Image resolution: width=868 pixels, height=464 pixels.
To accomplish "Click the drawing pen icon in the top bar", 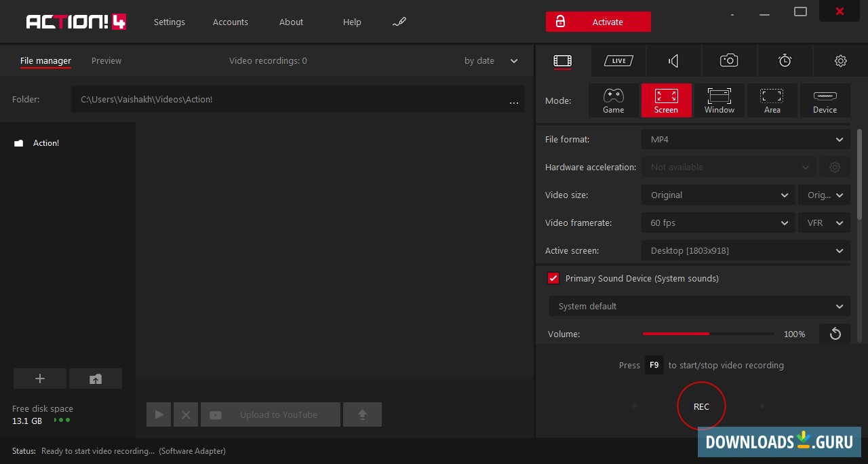I will pyautogui.click(x=399, y=22).
